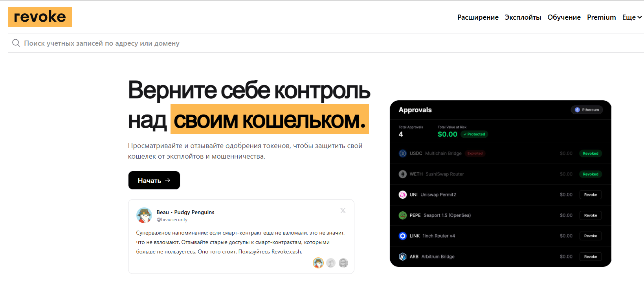Click the revoke logo

coord(40,17)
